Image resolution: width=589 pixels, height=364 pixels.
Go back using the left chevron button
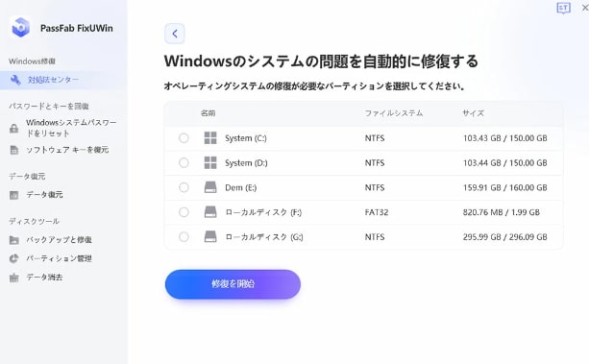tap(175, 34)
